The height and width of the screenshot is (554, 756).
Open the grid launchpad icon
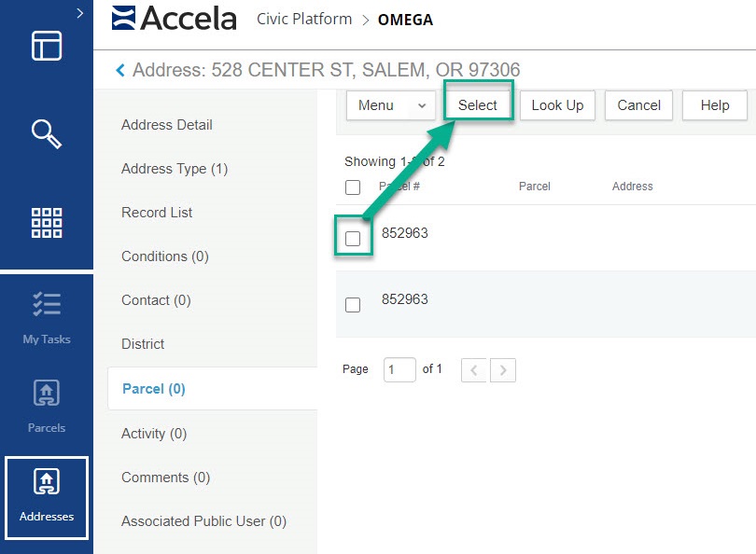tap(47, 223)
